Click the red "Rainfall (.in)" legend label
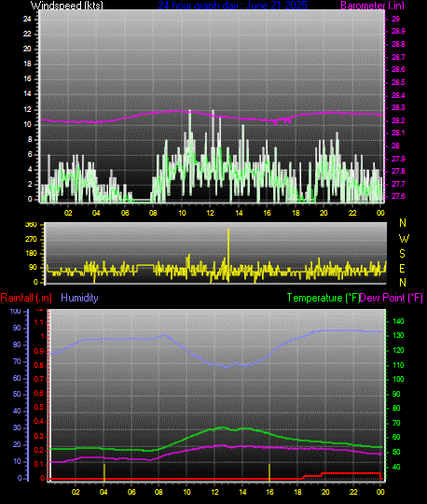427x504 pixels. [26, 298]
